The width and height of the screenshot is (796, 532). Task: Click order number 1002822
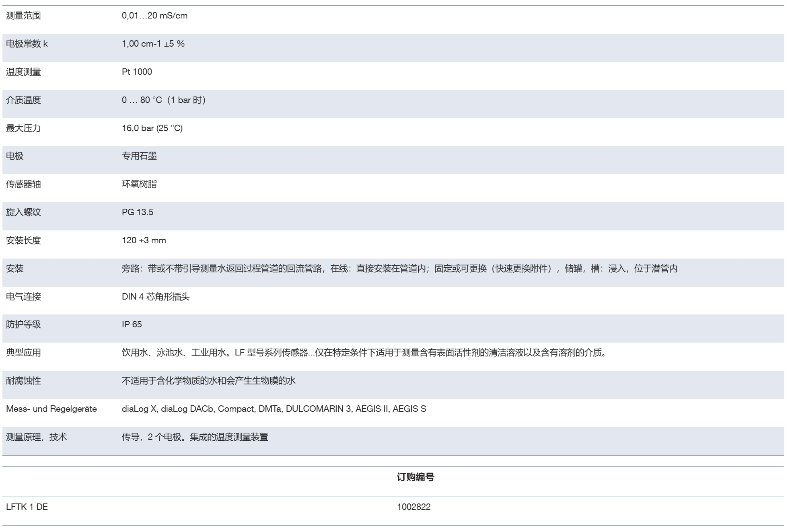pyautogui.click(x=414, y=507)
